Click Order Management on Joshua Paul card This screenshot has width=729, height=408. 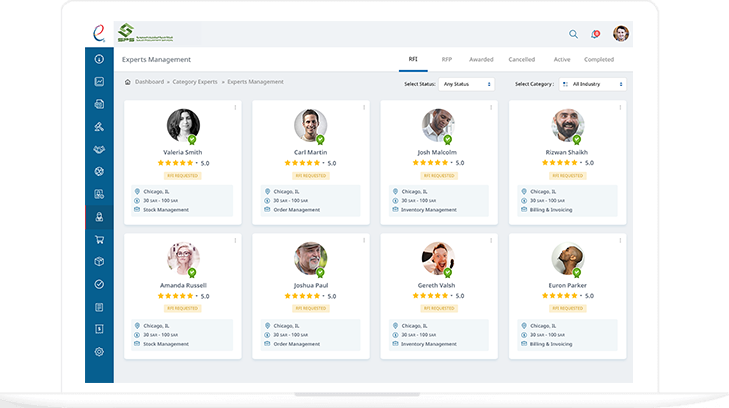(x=297, y=344)
